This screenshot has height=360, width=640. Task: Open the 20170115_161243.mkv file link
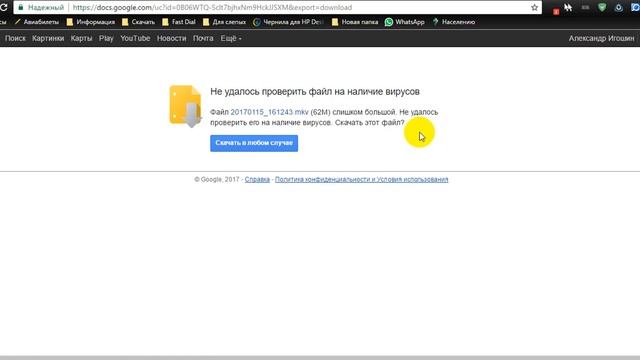[x=269, y=112]
